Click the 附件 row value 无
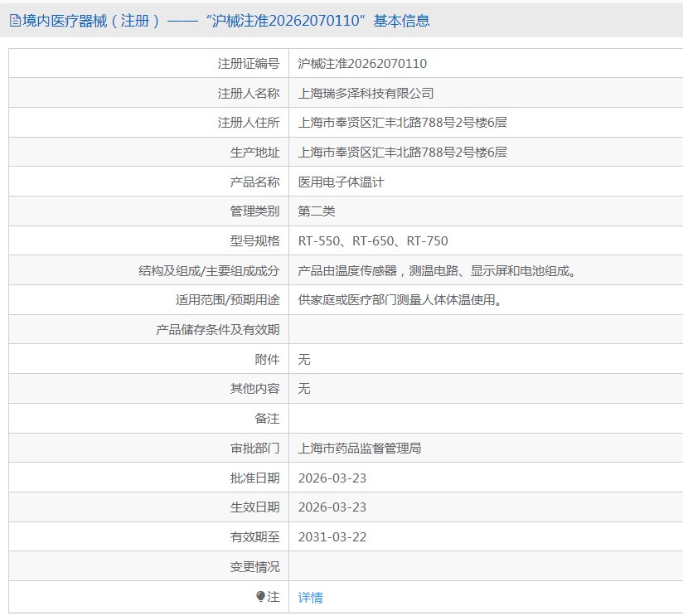Viewport: 683px width, 616px height. pyautogui.click(x=304, y=360)
